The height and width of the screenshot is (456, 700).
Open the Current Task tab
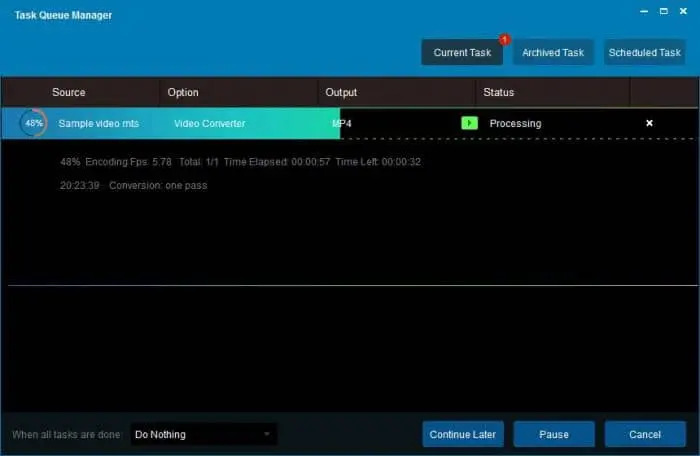pyautogui.click(x=462, y=52)
